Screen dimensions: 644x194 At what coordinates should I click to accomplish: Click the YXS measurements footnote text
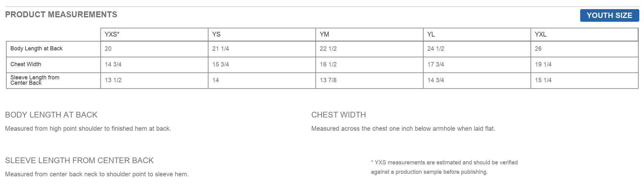click(x=444, y=167)
